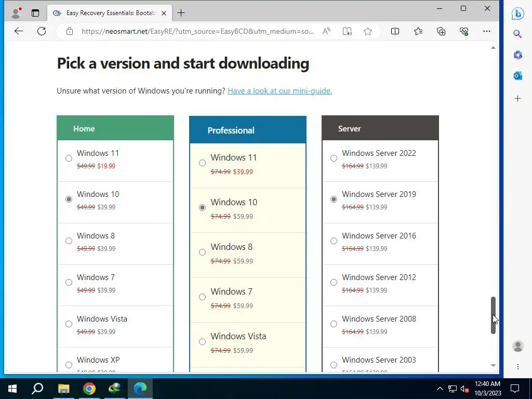
Task: Click the Home edition header
Action: pyautogui.click(x=115, y=128)
